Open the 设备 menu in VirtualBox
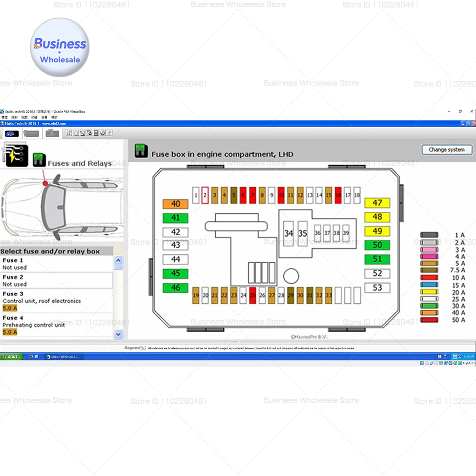 (44, 118)
